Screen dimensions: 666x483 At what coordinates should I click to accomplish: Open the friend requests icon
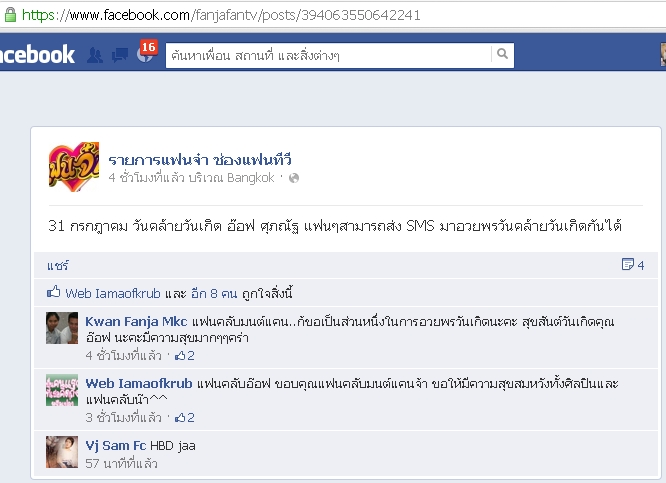point(95,55)
